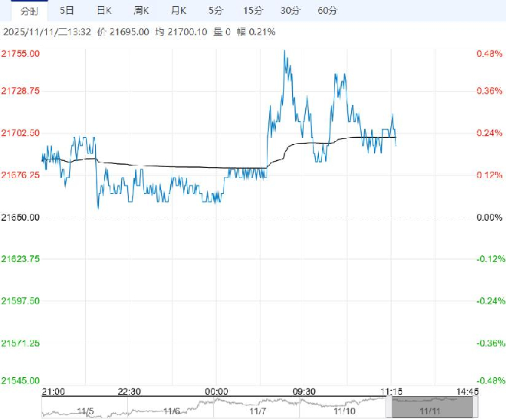Screen dimensions: 506x420
Task: Open the 60分 hourly interval tab
Action: pos(327,10)
